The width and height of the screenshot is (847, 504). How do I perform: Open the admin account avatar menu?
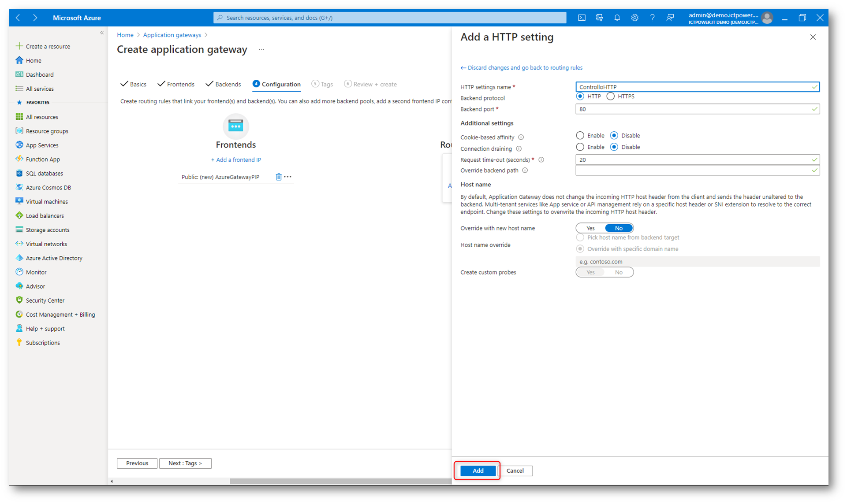(767, 18)
